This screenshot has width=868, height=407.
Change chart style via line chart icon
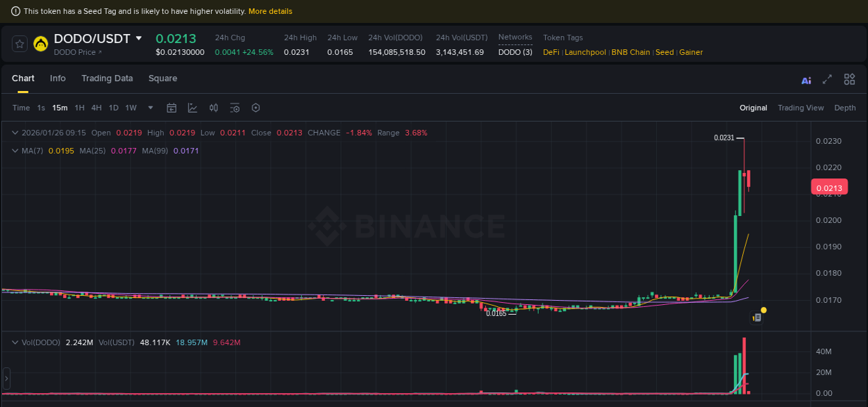click(x=192, y=108)
